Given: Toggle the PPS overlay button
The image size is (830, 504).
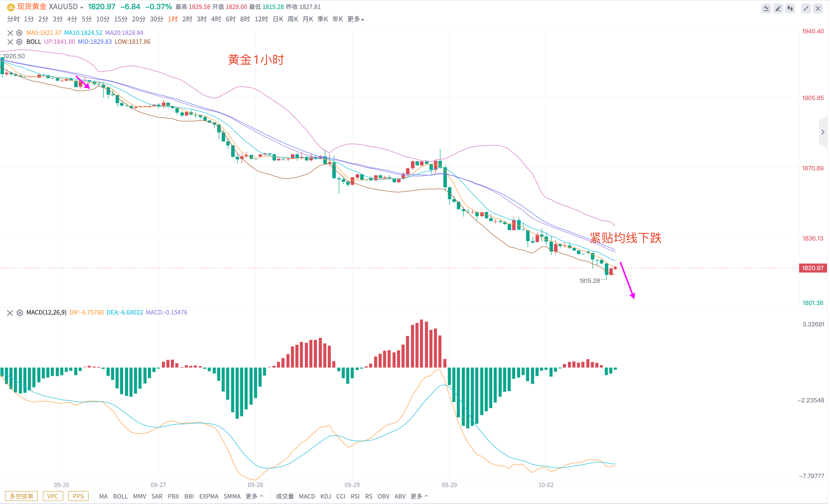Looking at the screenshot, I should click(x=78, y=496).
